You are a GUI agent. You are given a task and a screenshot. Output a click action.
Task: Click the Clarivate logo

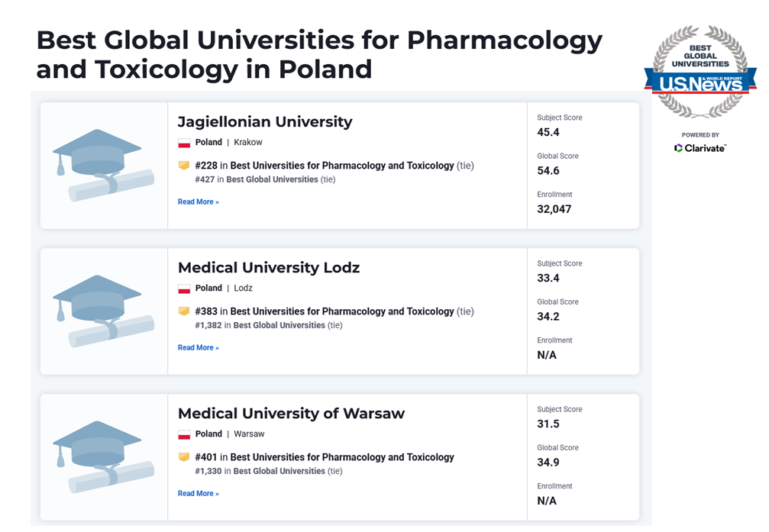pos(700,148)
